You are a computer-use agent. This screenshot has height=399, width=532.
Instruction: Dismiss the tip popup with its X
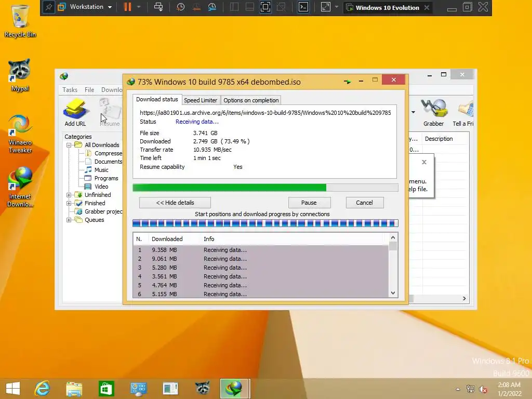[424, 162]
